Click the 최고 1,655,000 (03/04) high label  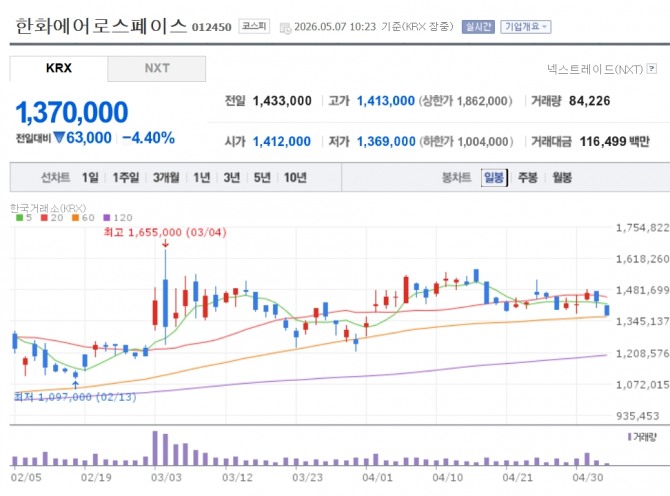pyautogui.click(x=165, y=232)
